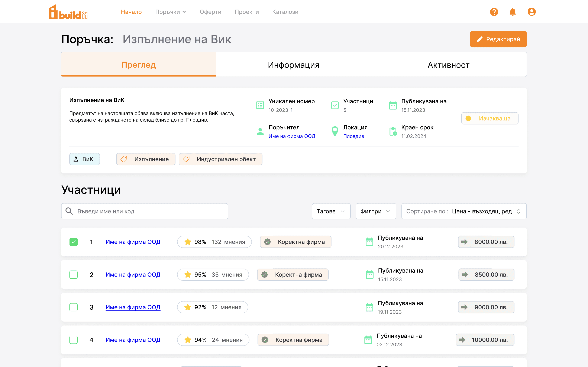Go to Начало in navigation

(x=131, y=12)
